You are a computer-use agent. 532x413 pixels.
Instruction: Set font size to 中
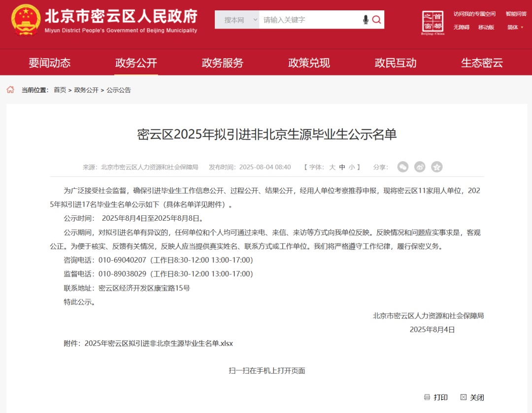[342, 167]
